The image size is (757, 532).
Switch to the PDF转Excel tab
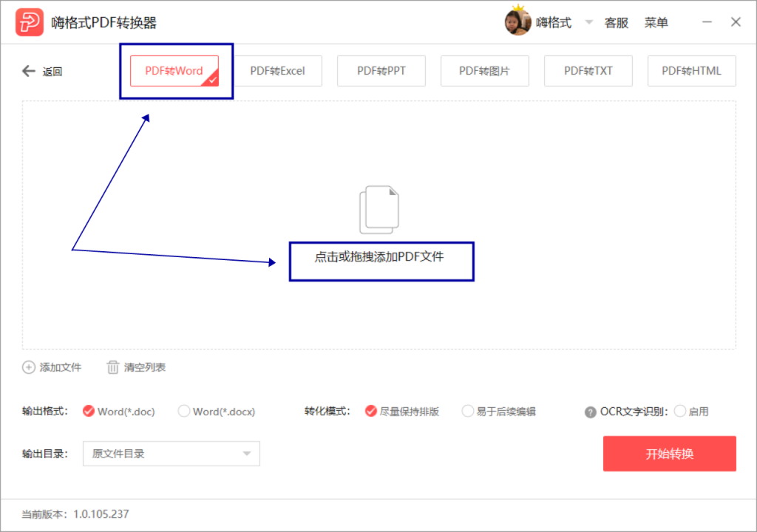click(x=278, y=71)
